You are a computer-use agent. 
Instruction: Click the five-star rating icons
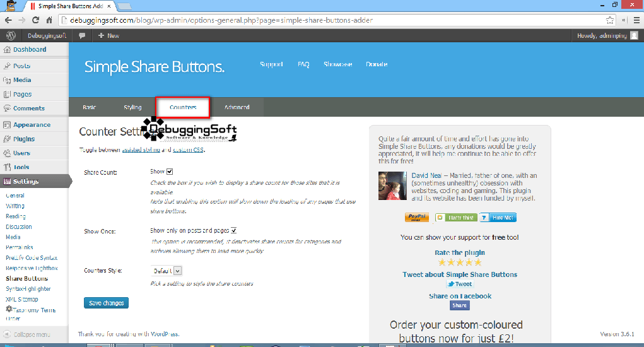[x=460, y=262]
